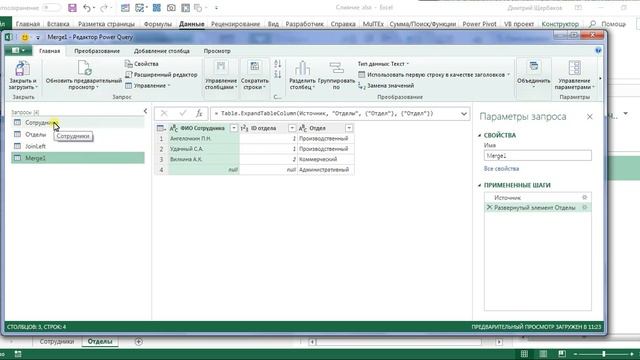The width and height of the screenshot is (640, 360).
Task: Collapse the СВОЙСТВА section
Action: pyautogui.click(x=480, y=135)
